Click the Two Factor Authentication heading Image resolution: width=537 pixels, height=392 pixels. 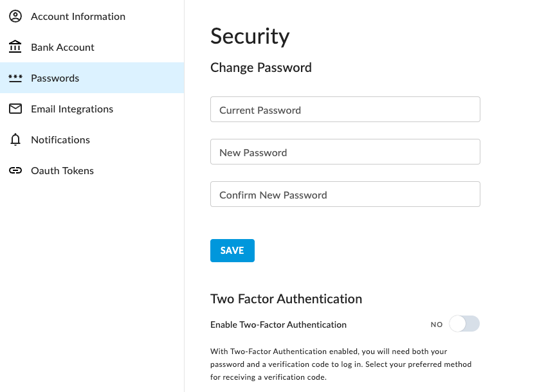tap(286, 299)
